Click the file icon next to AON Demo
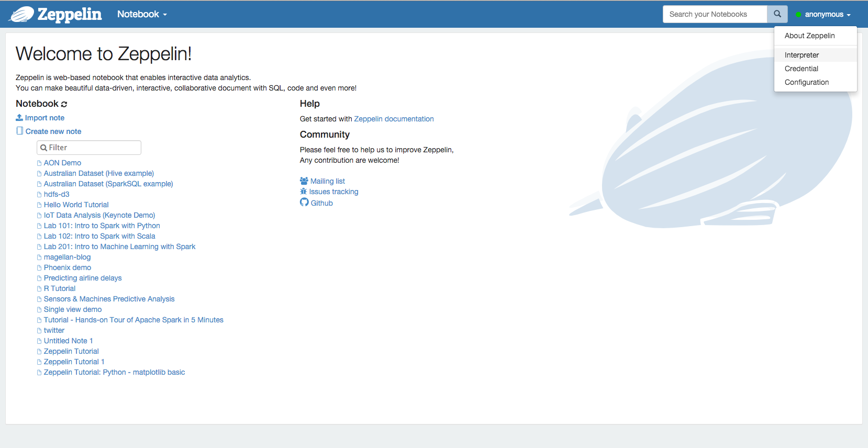Screen dimensions: 868x448 coord(39,163)
